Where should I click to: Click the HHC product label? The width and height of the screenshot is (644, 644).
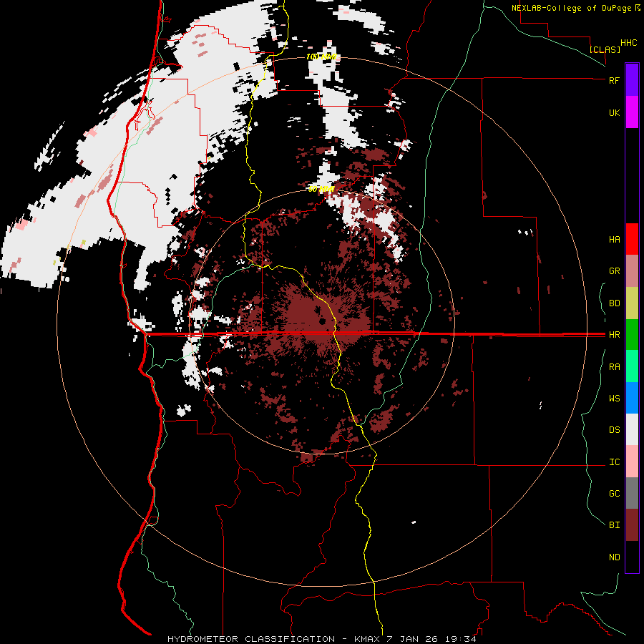(x=629, y=43)
